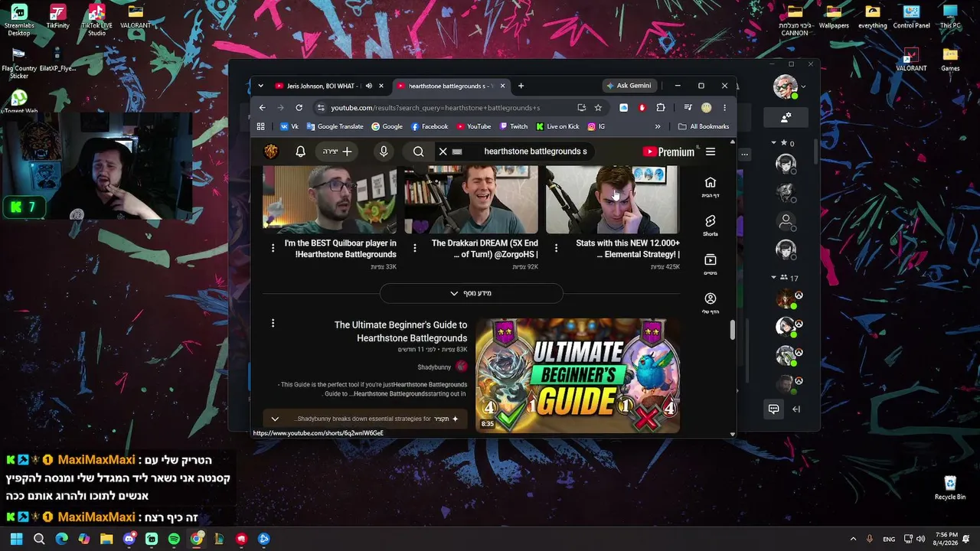The height and width of the screenshot is (551, 980).
Task: Go back in Chrome
Action: 262,108
